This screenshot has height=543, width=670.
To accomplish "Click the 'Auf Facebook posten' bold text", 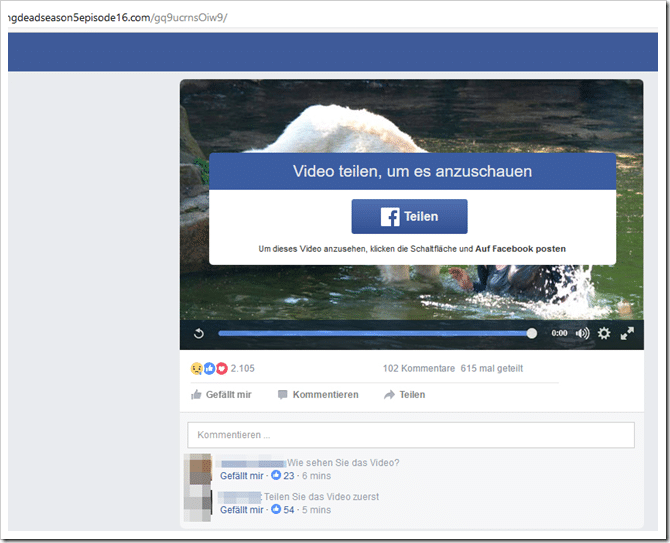I will [520, 249].
